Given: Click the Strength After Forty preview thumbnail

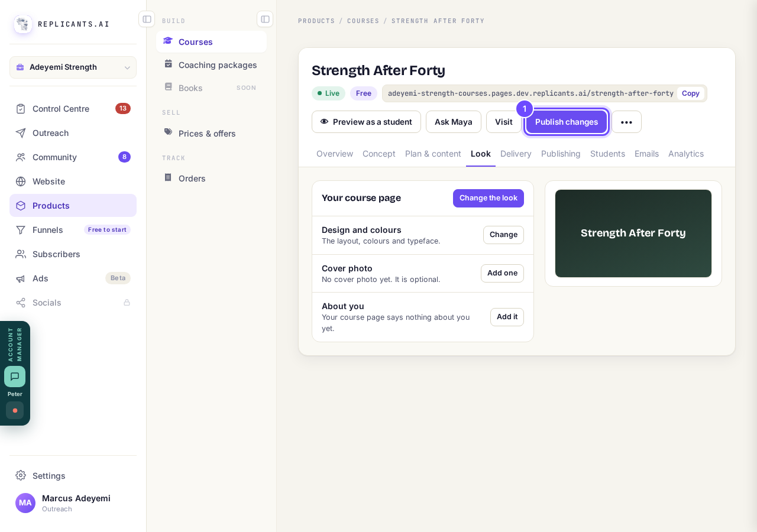Looking at the screenshot, I should click(633, 233).
